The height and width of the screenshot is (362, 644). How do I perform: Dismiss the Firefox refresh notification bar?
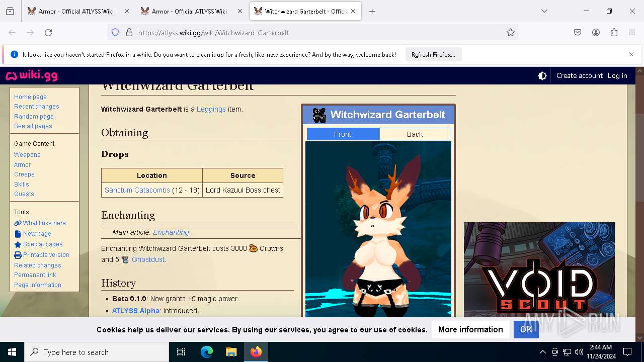(631, 54)
